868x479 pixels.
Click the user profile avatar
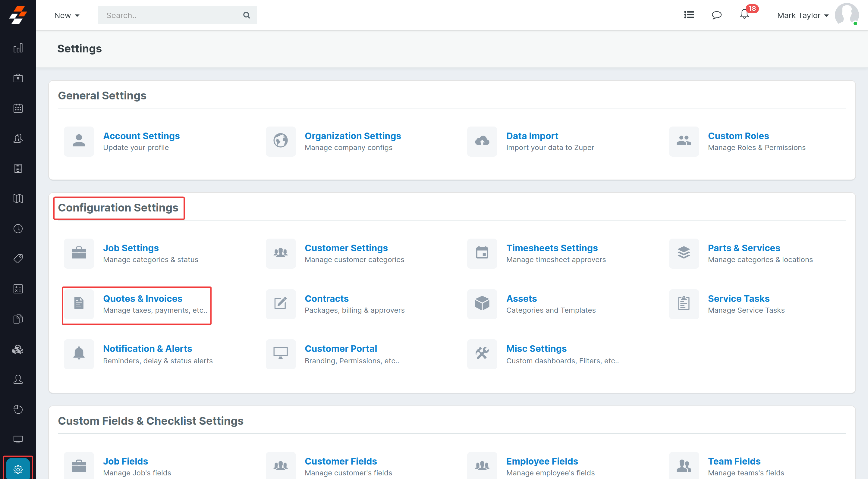point(846,14)
